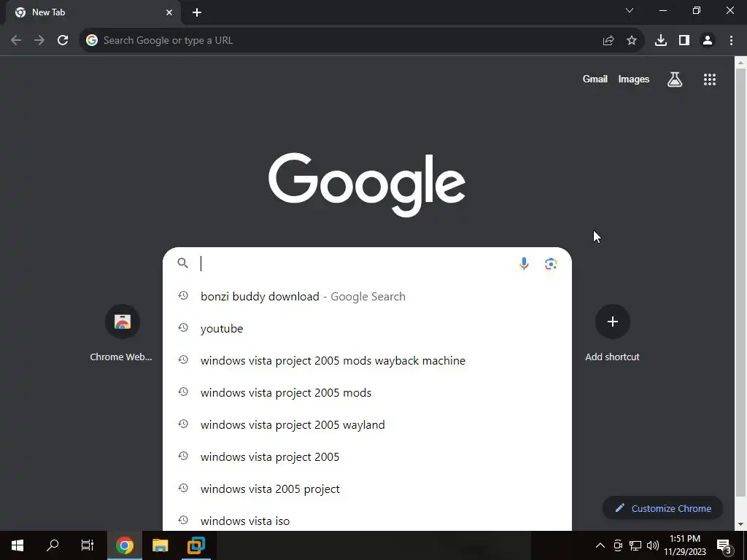The width and height of the screenshot is (747, 560).
Task: Choose suggestion 'windows vista project 2005'
Action: (x=367, y=456)
